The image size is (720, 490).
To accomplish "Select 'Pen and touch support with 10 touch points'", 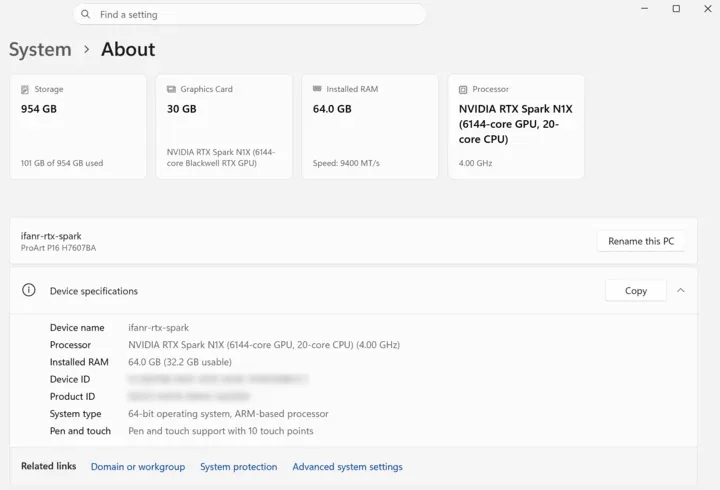I will (x=221, y=431).
